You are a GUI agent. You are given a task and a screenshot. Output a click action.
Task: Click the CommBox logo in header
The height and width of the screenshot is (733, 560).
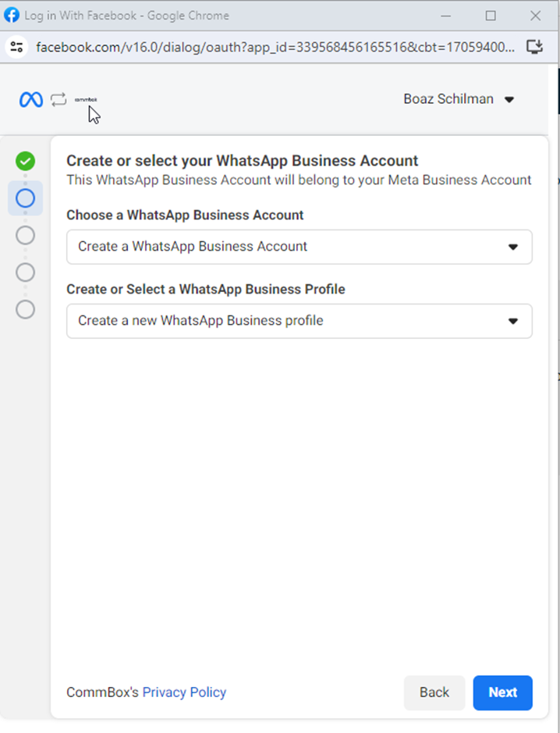pyautogui.click(x=86, y=100)
